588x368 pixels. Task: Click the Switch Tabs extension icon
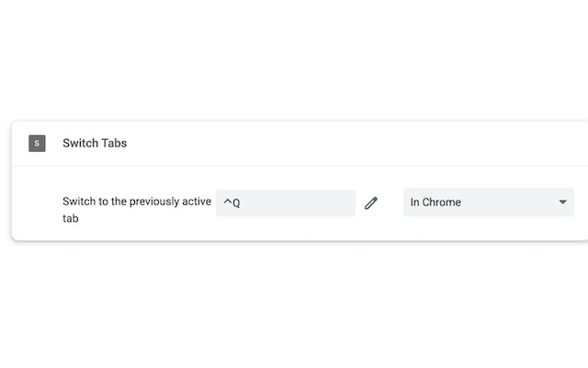(37, 143)
